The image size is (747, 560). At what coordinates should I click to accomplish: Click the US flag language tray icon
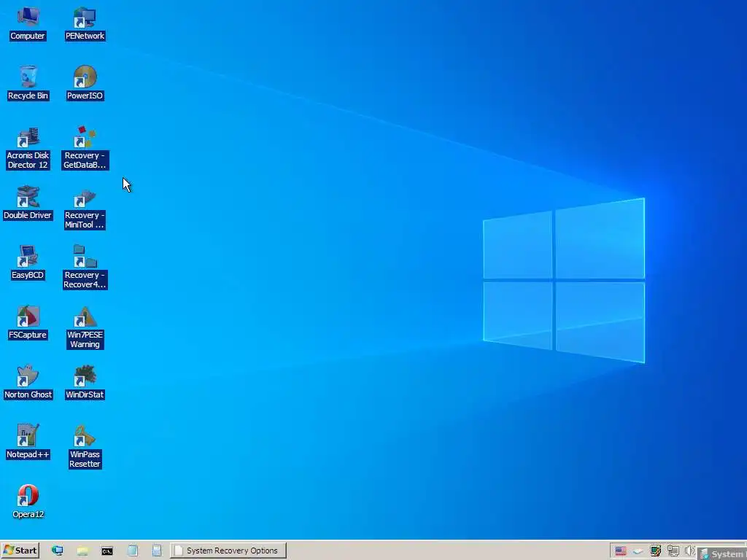(x=620, y=551)
